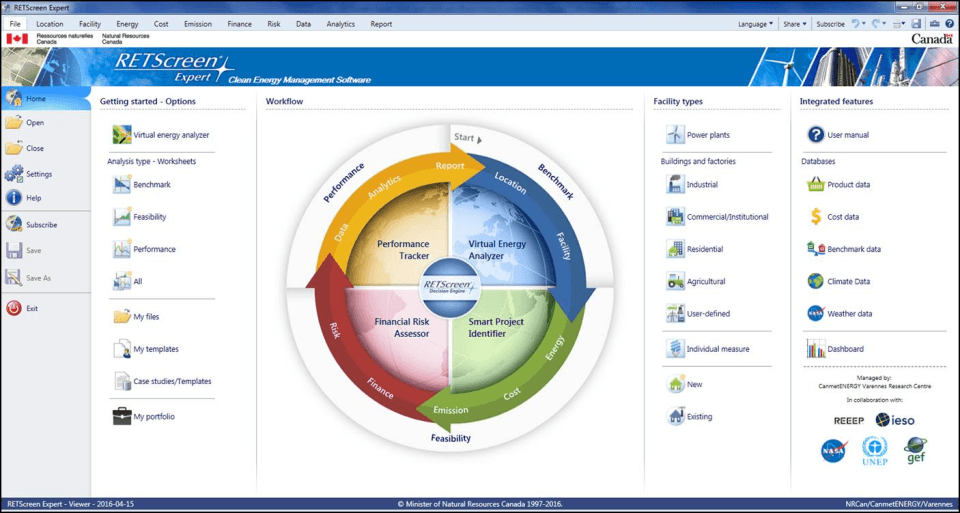This screenshot has height=513, width=960.
Task: Select Commercial/Institutional building type
Action: click(675, 217)
